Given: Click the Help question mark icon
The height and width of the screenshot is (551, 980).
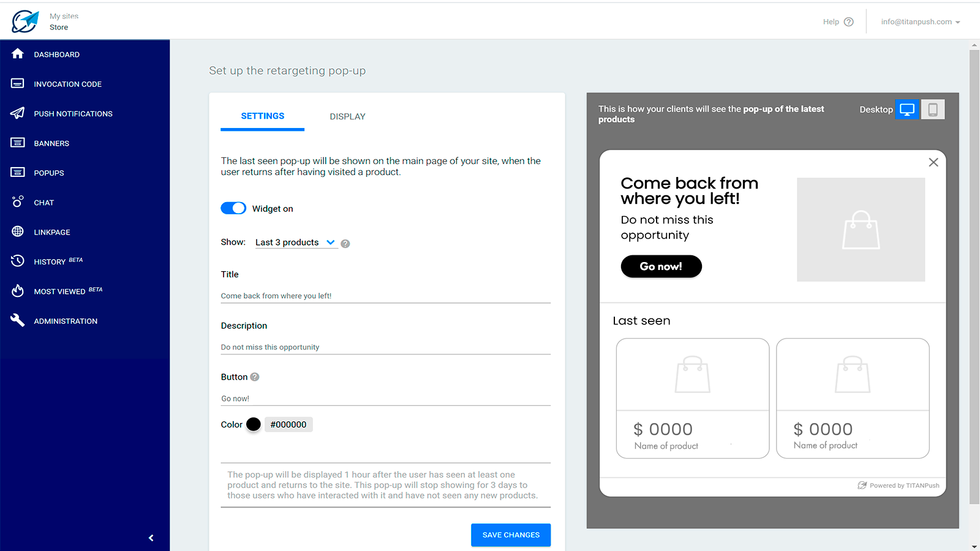Looking at the screenshot, I should (x=848, y=22).
